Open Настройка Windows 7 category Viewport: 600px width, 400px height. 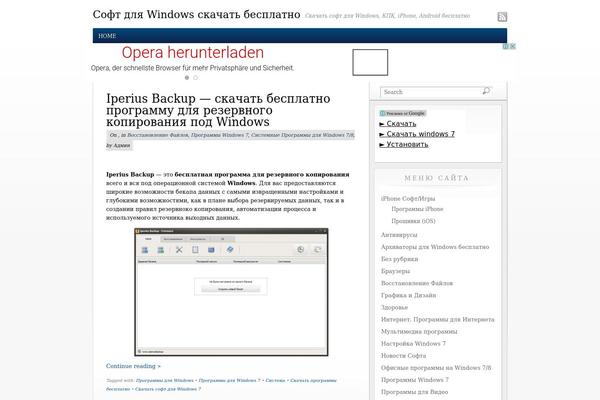click(x=413, y=344)
